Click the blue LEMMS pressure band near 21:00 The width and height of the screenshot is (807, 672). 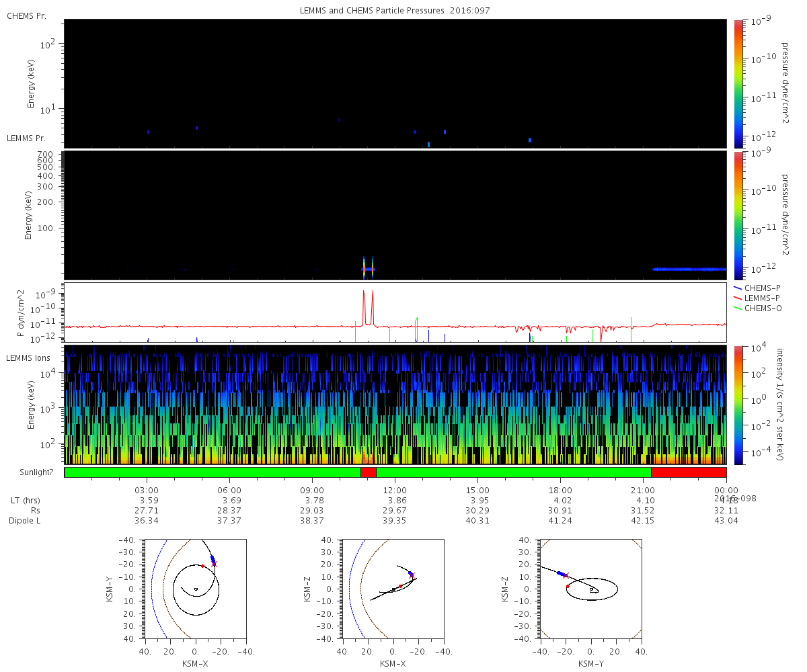[689, 269]
